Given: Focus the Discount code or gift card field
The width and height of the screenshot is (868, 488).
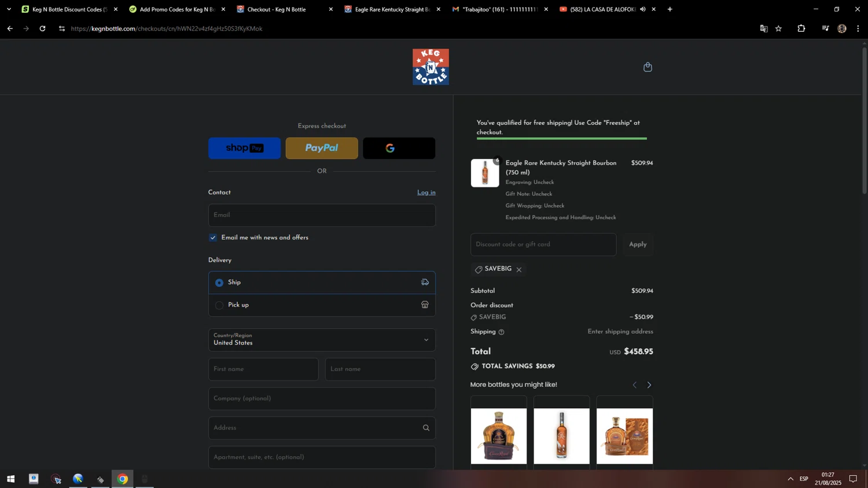Looking at the screenshot, I should coord(543,245).
